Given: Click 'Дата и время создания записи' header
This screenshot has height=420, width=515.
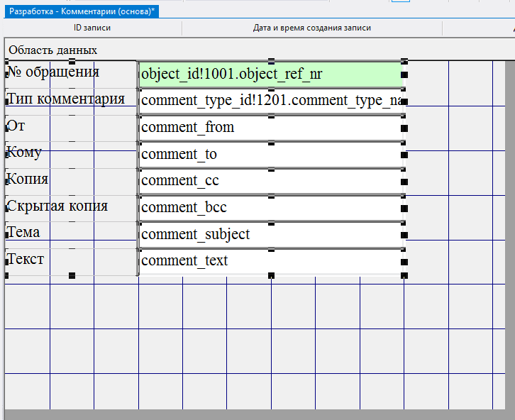Looking at the screenshot, I should [x=312, y=28].
